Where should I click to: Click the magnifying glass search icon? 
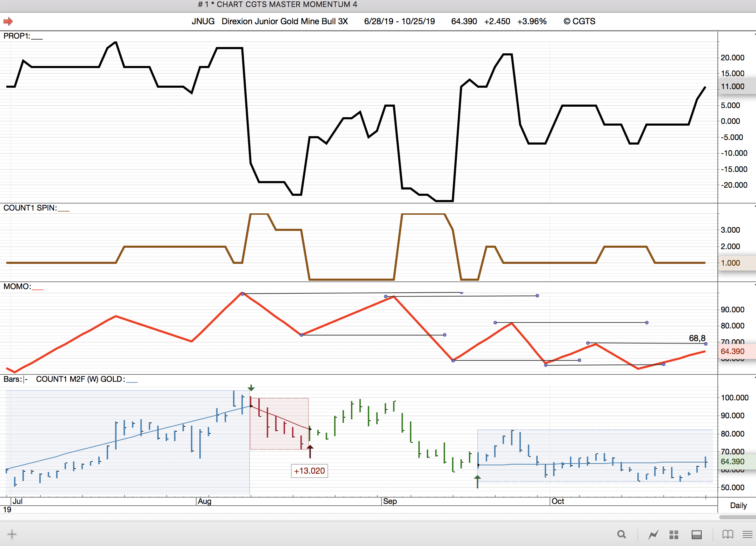coord(621,534)
